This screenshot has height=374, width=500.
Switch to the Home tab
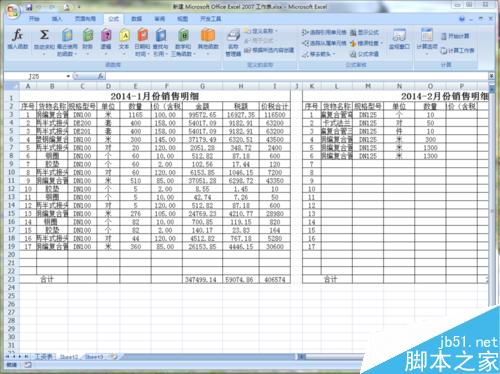coord(34,19)
